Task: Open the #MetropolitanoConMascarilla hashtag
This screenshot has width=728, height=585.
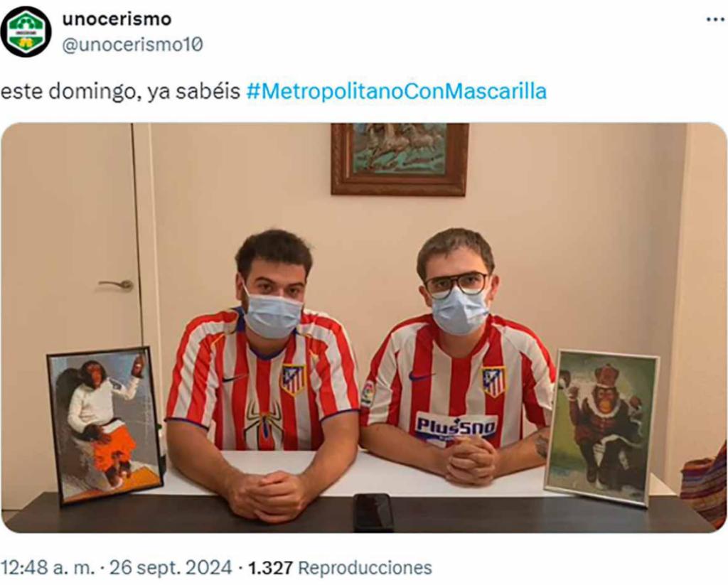Action: point(397,91)
